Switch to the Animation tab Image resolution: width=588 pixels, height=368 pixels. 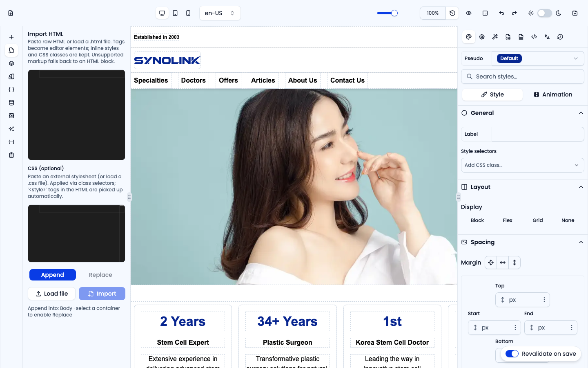[x=553, y=94]
